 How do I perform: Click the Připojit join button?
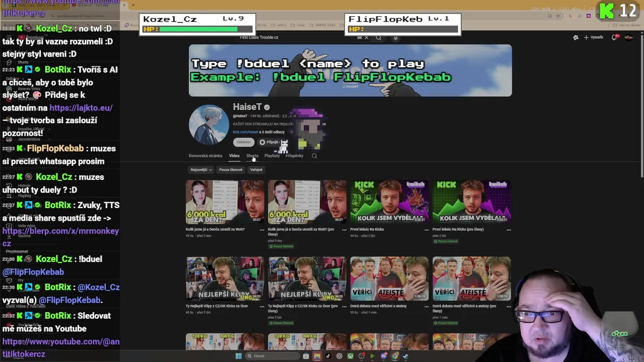click(x=270, y=142)
